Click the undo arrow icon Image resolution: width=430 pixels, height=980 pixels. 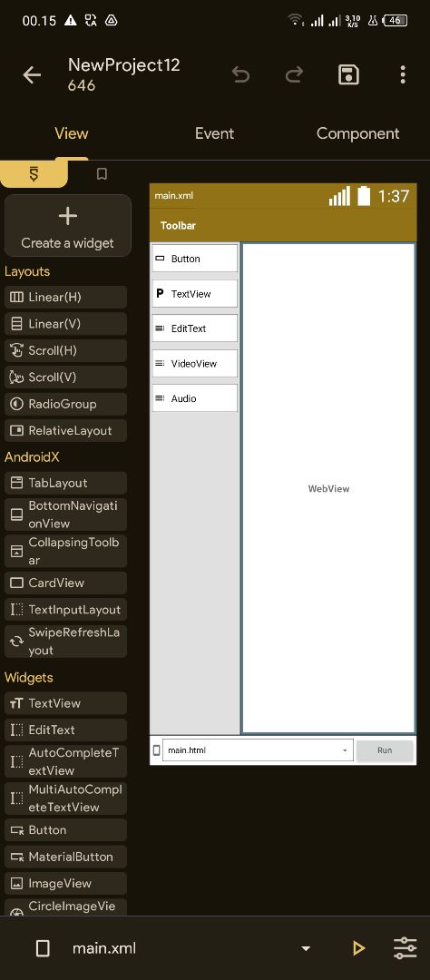(x=240, y=75)
